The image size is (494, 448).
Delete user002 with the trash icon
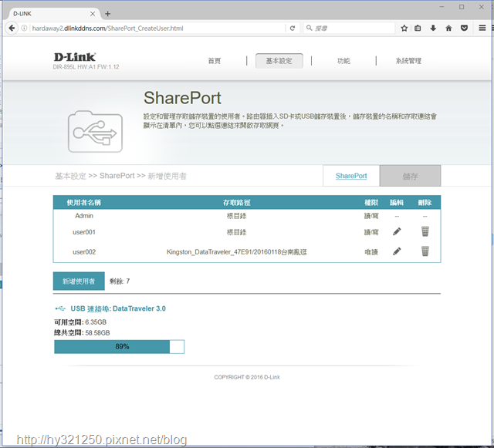pyautogui.click(x=425, y=251)
